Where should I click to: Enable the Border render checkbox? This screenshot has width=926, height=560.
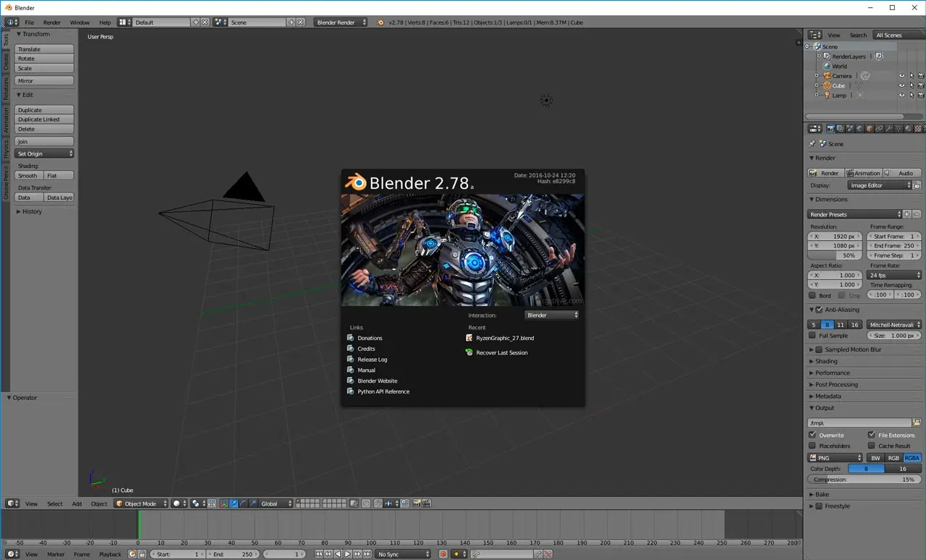point(812,295)
